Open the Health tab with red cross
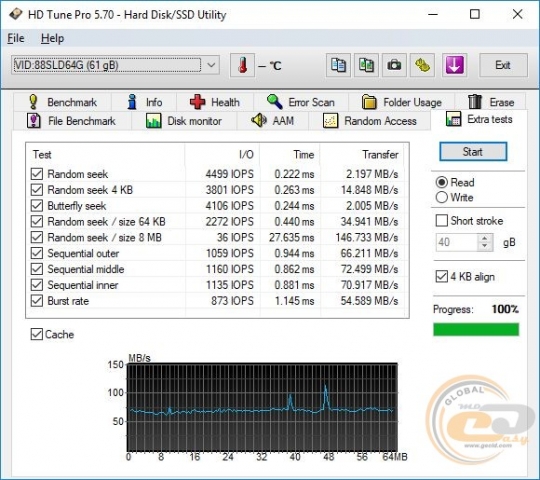540x480 pixels. click(x=215, y=102)
